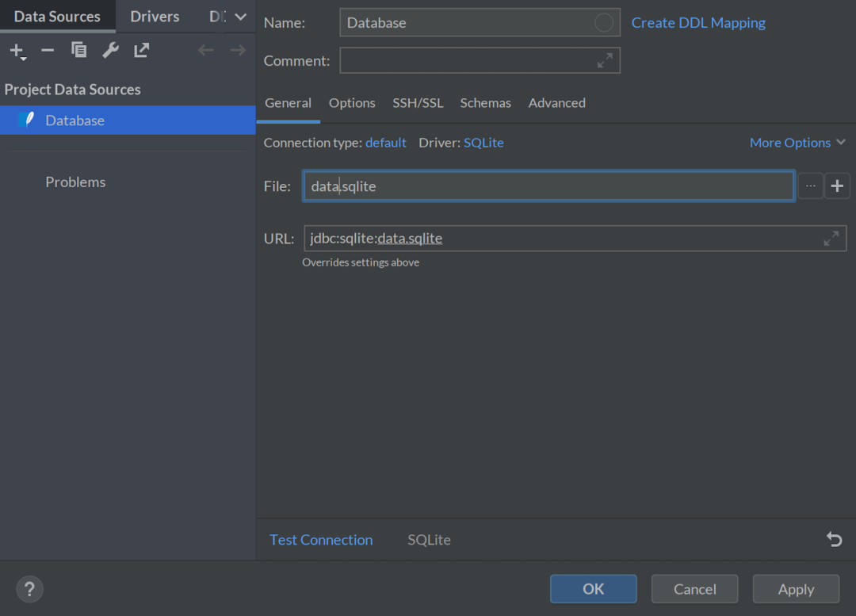Viewport: 856px width, 616px height.
Task: Go forward with the right arrow icon
Action: 238,51
